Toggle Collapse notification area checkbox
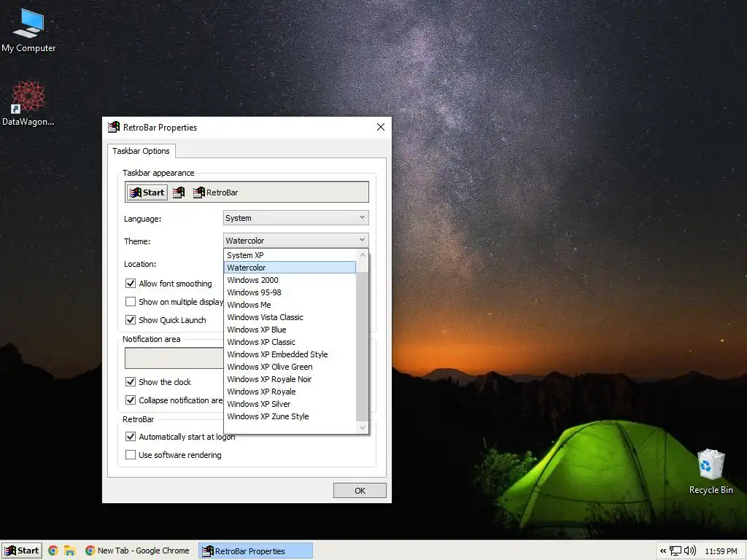 tap(131, 400)
